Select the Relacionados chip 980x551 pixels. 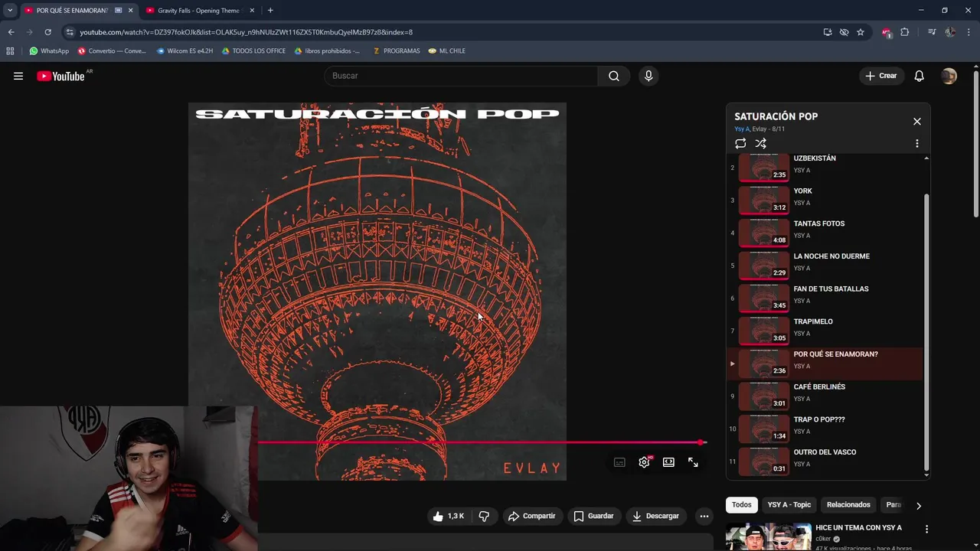tap(848, 505)
